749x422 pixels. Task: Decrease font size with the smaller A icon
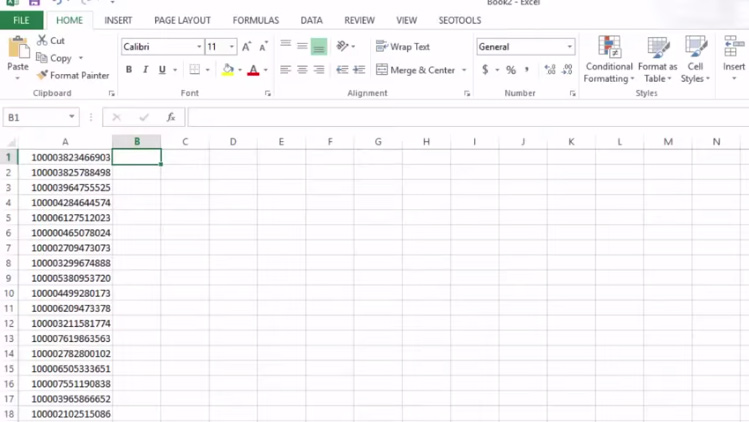(263, 46)
